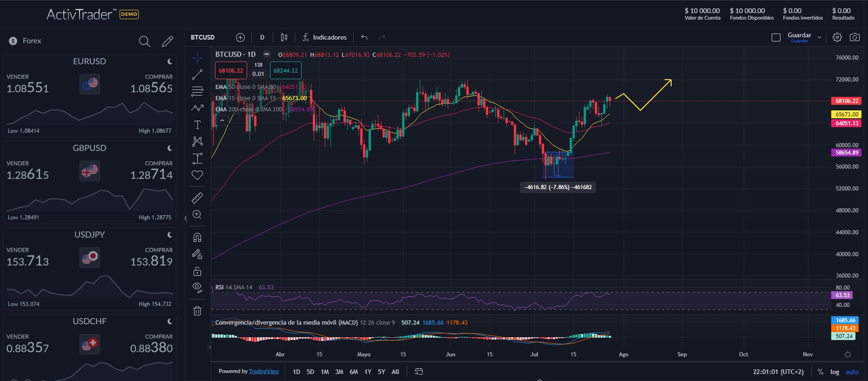Toggle the magnet mode tool
This screenshot has width=868, height=381.
(197, 238)
